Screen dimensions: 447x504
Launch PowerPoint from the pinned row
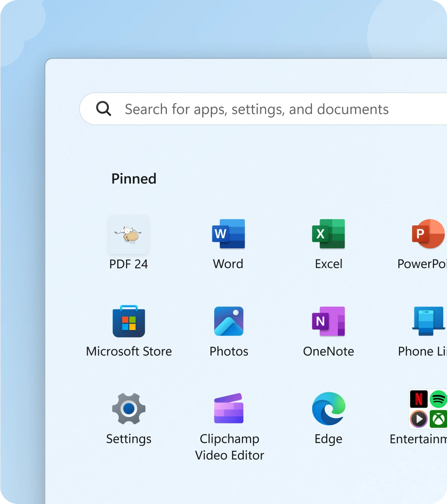click(x=428, y=234)
